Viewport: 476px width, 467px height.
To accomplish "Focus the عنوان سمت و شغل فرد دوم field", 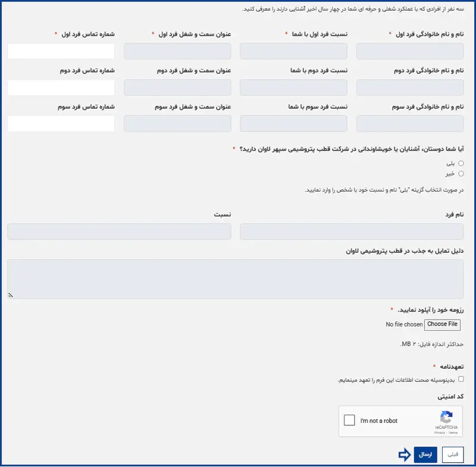I will [x=177, y=88].
